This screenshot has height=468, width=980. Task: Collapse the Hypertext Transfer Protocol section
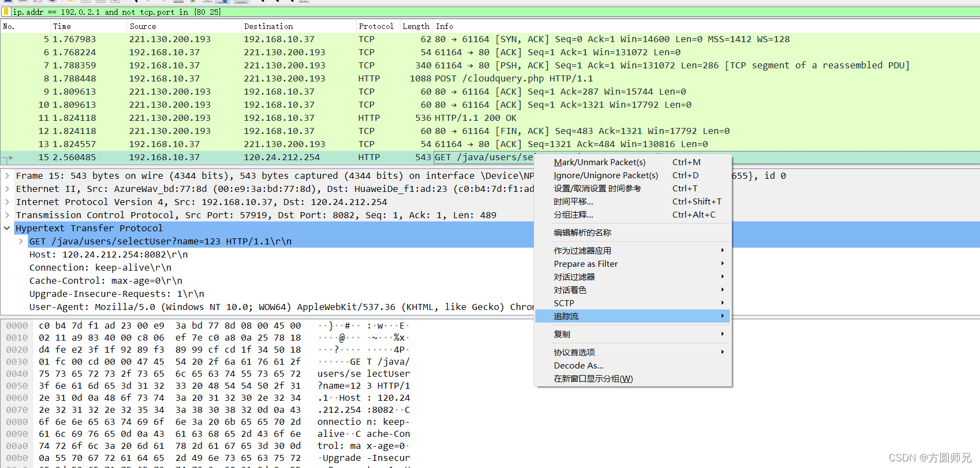point(7,228)
